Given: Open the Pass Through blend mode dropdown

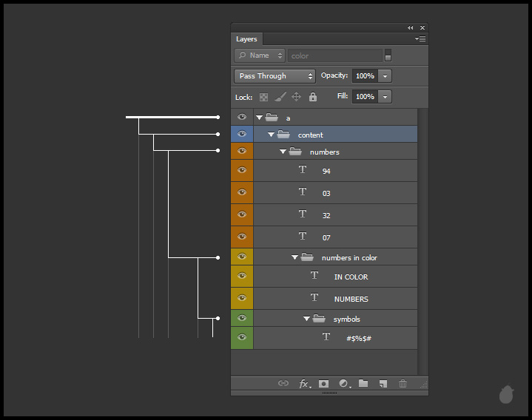Looking at the screenshot, I should click(x=275, y=76).
